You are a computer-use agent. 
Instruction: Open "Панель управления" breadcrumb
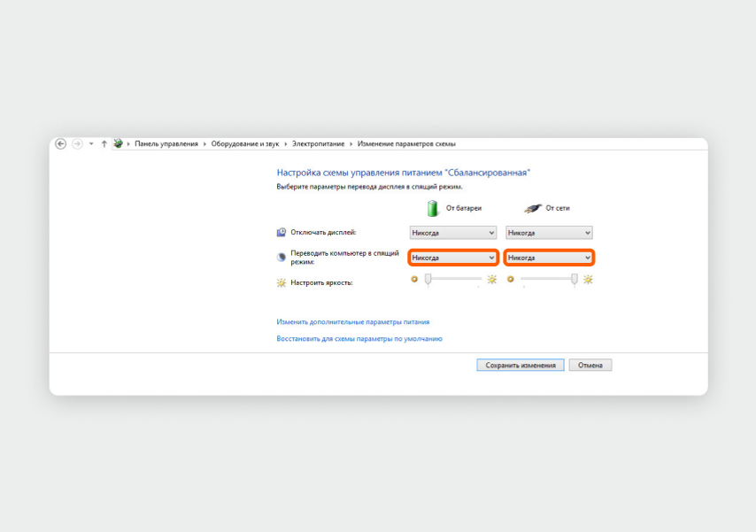click(166, 143)
